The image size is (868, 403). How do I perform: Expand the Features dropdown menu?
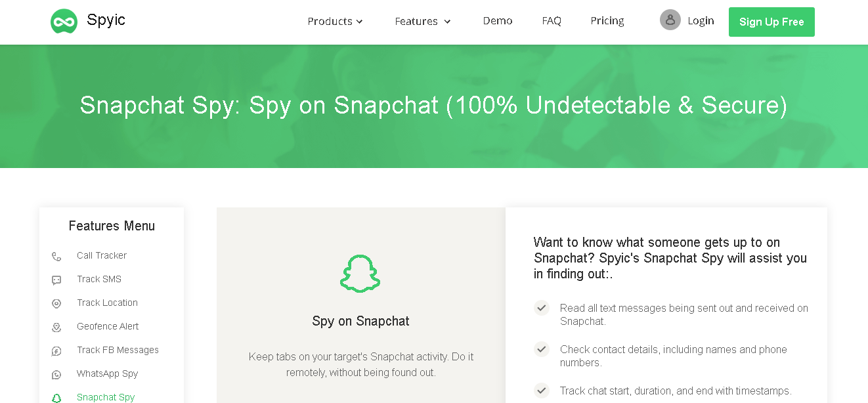pos(423,22)
